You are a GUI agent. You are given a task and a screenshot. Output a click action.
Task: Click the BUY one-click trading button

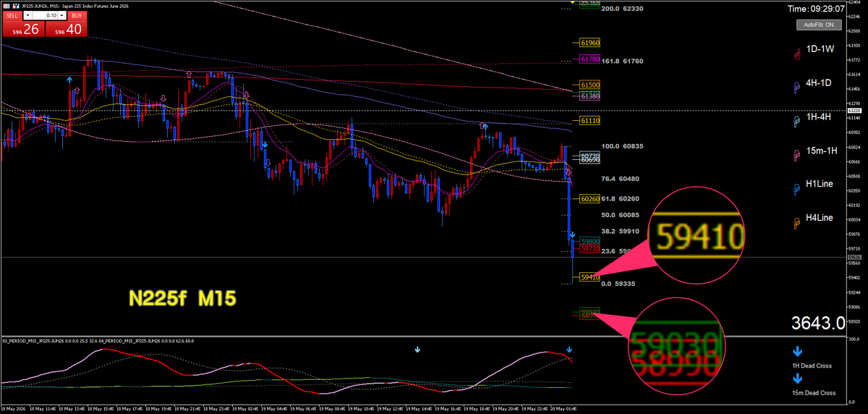pos(77,14)
